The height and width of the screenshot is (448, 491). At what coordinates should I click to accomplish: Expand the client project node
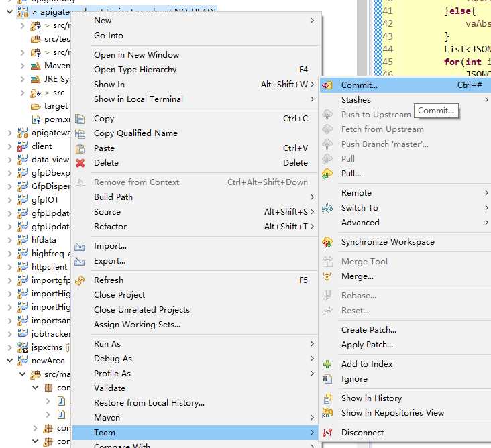pos(9,146)
